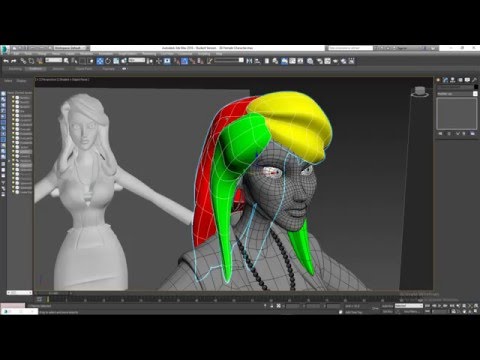Click the Align tool icon
Screen dimensions: 480x360
tap(257, 61)
